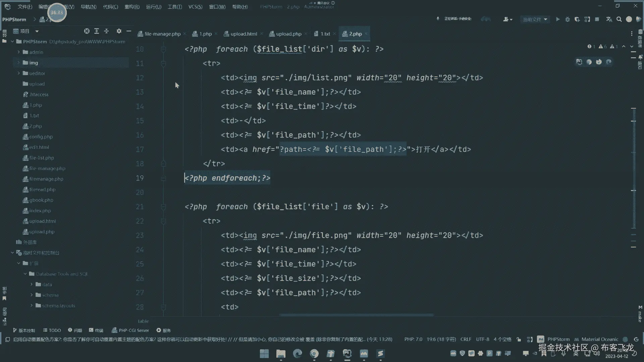The height and width of the screenshot is (362, 644).
Task: Open page in Firefox browser icon
Action: [x=599, y=62]
